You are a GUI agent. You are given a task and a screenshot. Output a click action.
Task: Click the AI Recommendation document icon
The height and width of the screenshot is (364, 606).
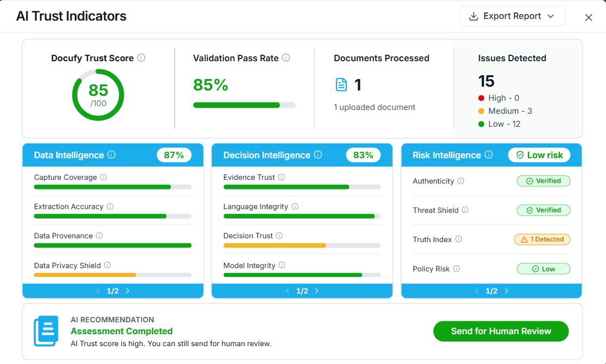46,331
